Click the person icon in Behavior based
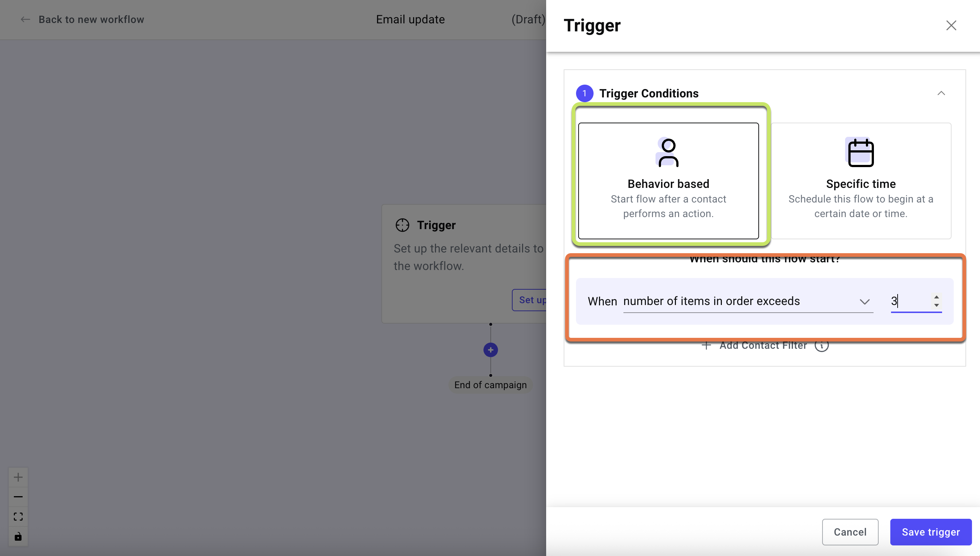Screen dimensions: 980x556 point(668,152)
